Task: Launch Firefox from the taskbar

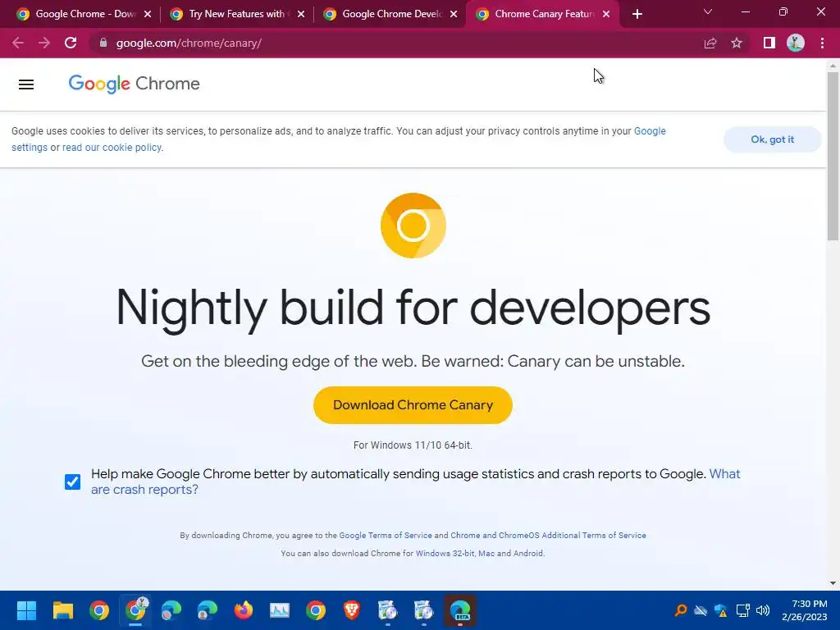Action: point(243,610)
